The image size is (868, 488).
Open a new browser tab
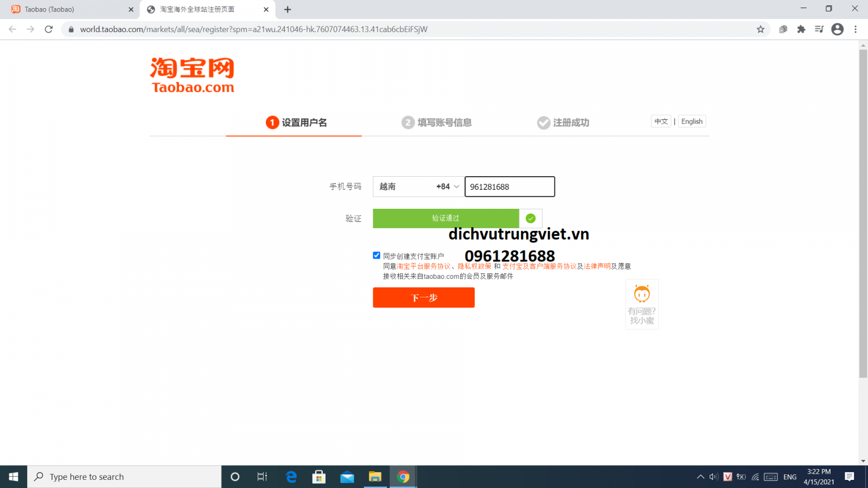click(x=288, y=9)
